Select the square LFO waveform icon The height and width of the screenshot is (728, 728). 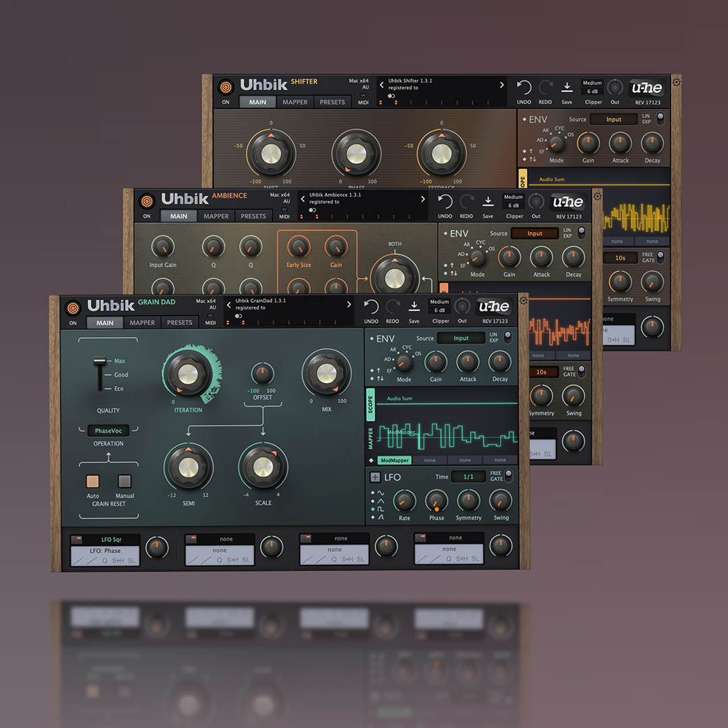pos(380,510)
